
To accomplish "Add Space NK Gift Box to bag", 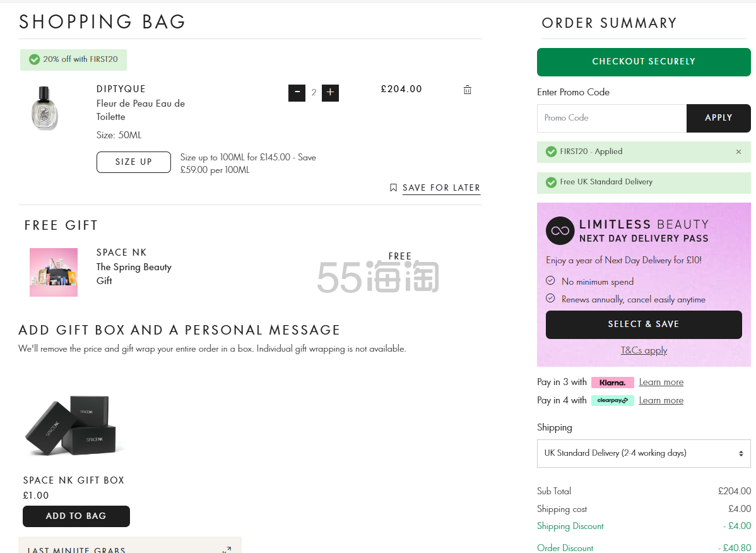I will pos(76,516).
